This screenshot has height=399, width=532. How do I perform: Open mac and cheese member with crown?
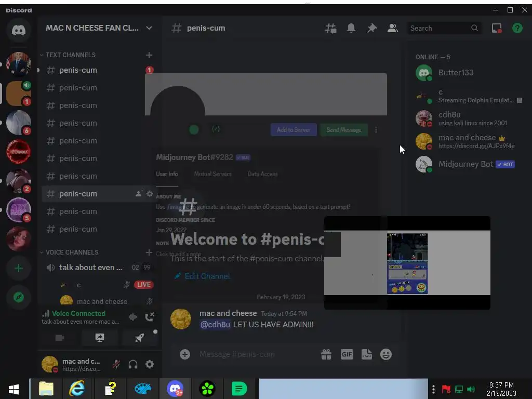(x=468, y=141)
